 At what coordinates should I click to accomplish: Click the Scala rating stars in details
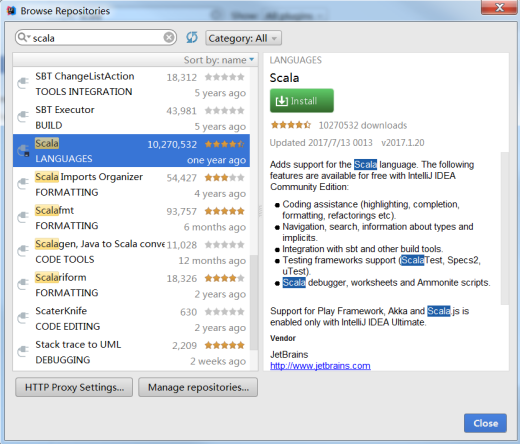(x=291, y=125)
